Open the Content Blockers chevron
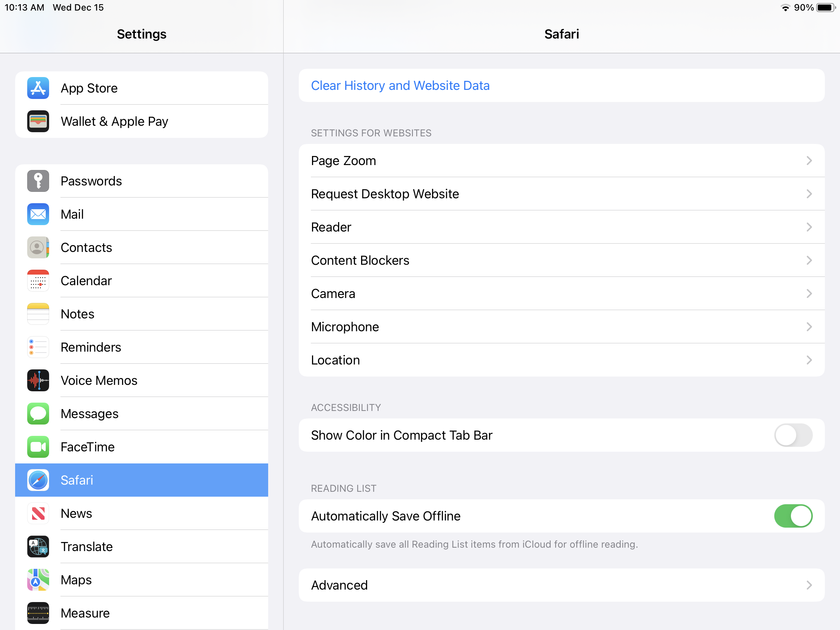 pos(809,261)
